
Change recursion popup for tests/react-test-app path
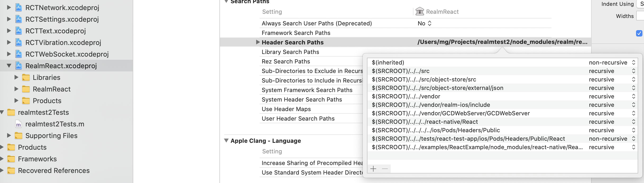pyautogui.click(x=612, y=139)
